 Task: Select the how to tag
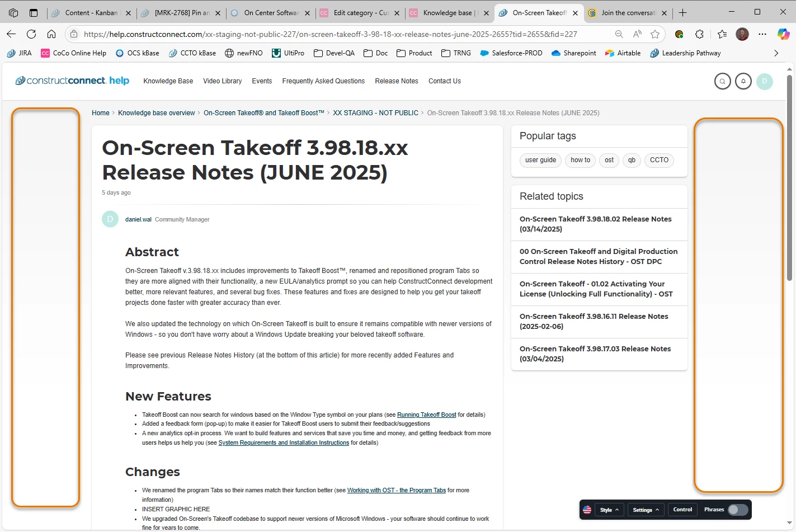580,160
